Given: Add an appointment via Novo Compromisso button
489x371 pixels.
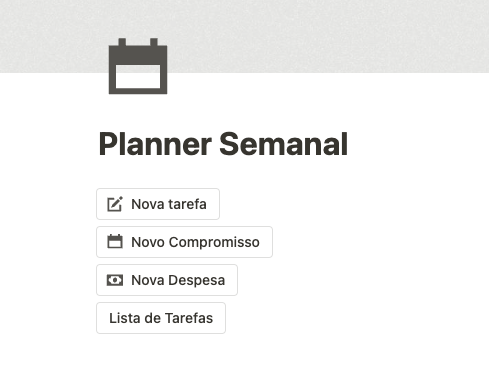Looking at the screenshot, I should pyautogui.click(x=184, y=242).
